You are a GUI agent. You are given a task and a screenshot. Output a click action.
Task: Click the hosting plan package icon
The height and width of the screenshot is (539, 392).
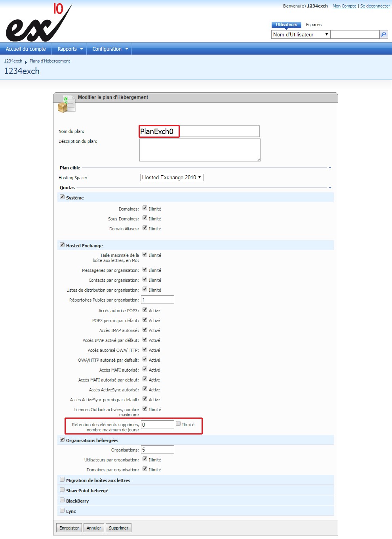click(x=66, y=104)
